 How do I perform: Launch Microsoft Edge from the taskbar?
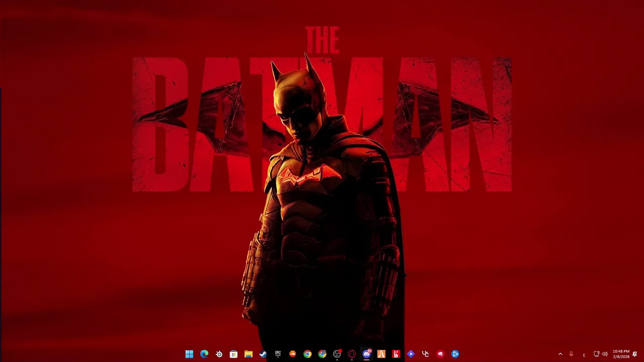point(204,354)
